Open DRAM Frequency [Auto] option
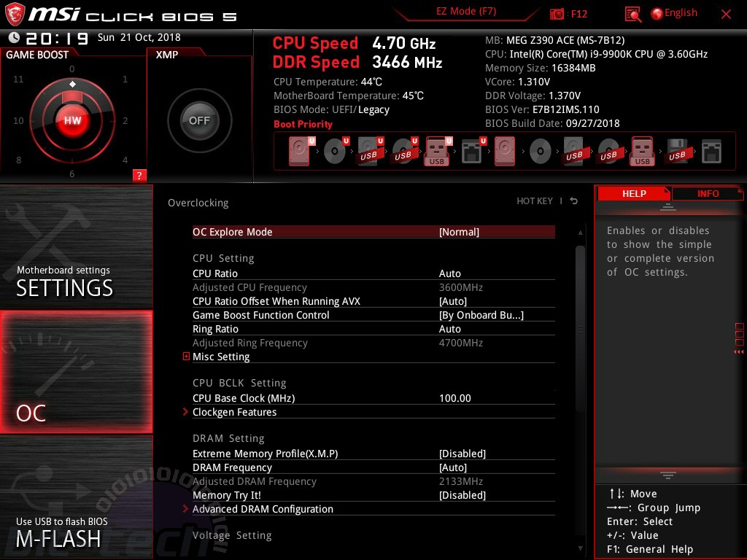Viewport: 747px width, 560px height. point(373,467)
